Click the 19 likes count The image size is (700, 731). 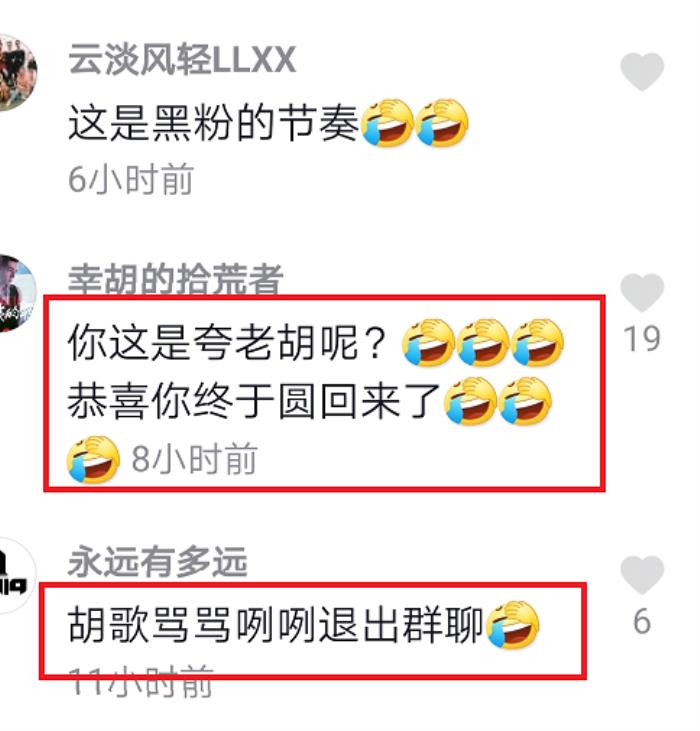click(x=642, y=338)
